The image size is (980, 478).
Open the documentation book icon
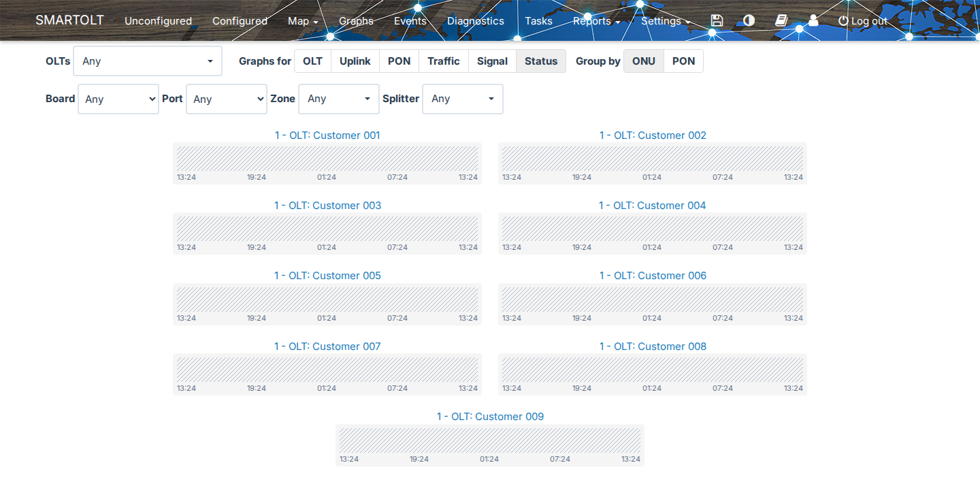[781, 20]
